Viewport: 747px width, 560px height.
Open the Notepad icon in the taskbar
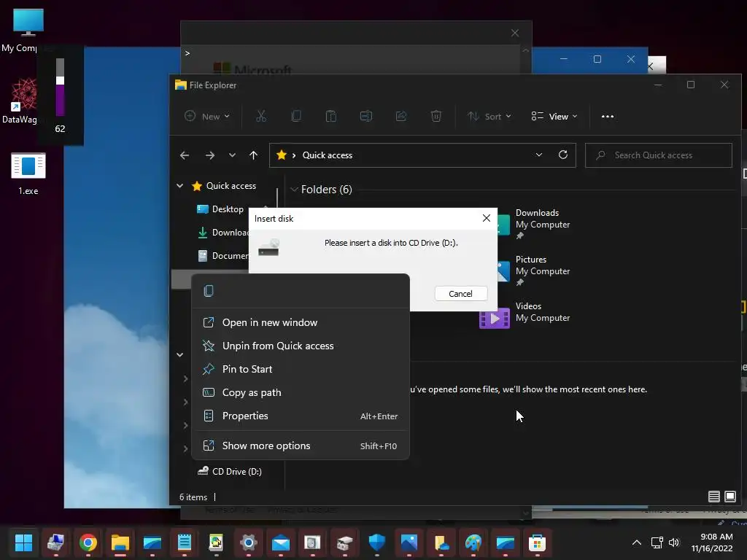[x=185, y=542]
